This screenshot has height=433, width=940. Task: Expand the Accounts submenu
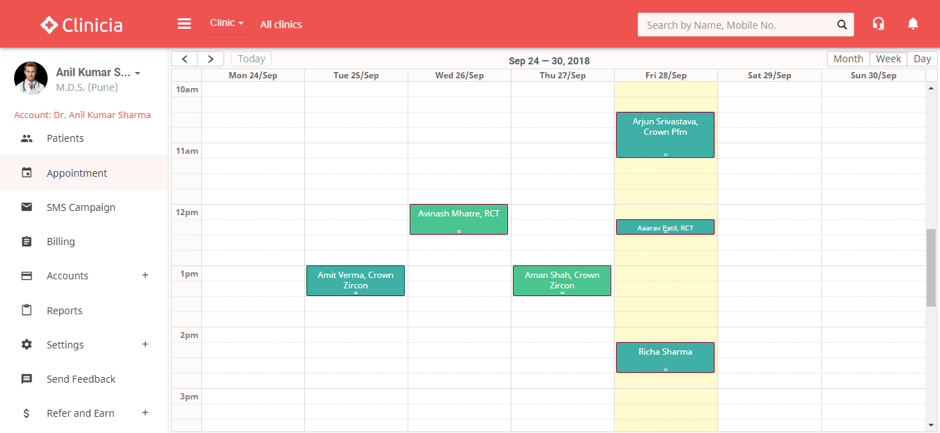tap(145, 276)
